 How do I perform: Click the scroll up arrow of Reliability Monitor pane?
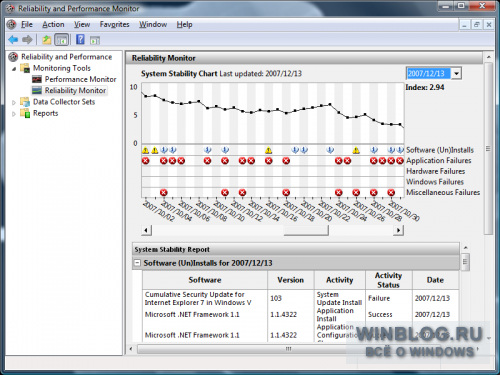click(x=488, y=57)
